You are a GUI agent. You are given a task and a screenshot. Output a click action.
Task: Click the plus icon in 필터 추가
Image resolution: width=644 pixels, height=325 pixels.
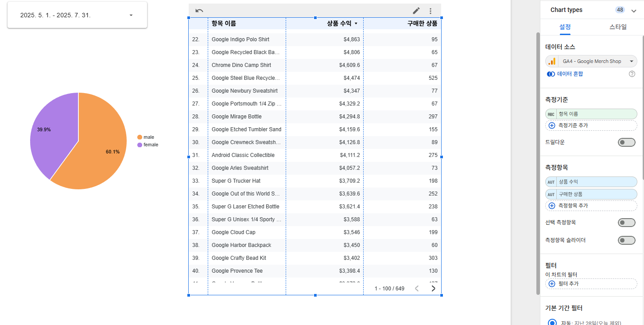(552, 284)
